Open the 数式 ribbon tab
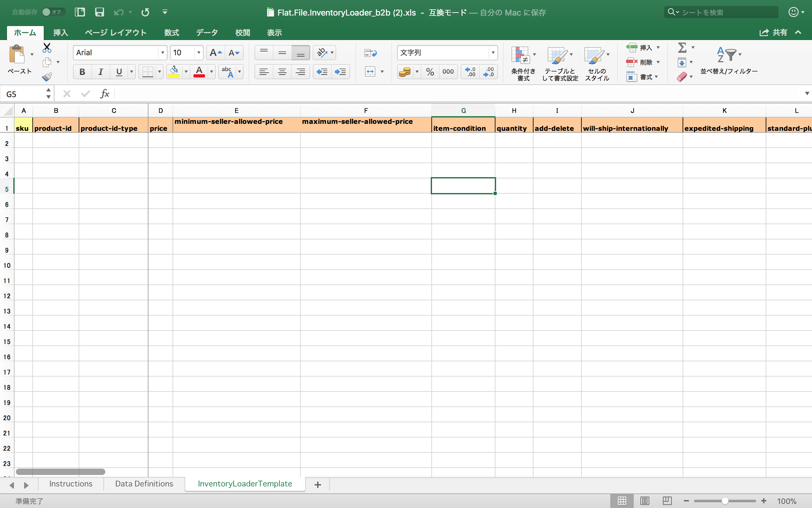The height and width of the screenshot is (508, 812). pyautogui.click(x=172, y=33)
